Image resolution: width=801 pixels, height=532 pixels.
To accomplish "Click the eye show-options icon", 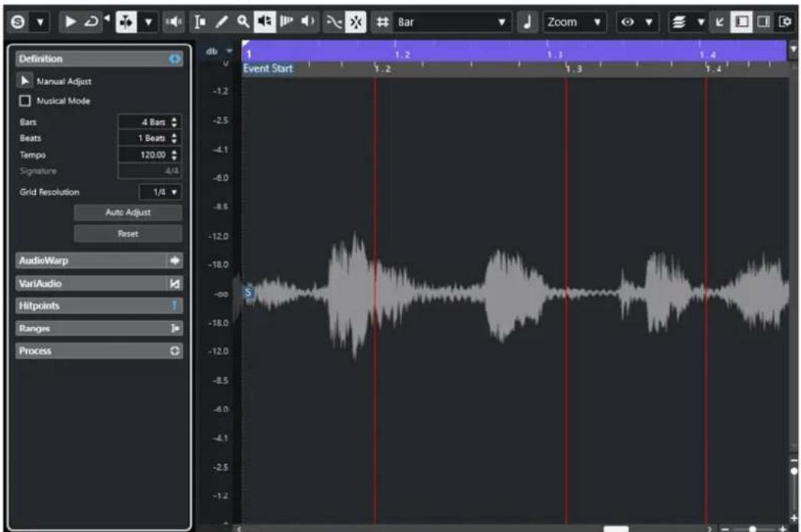I will (628, 22).
